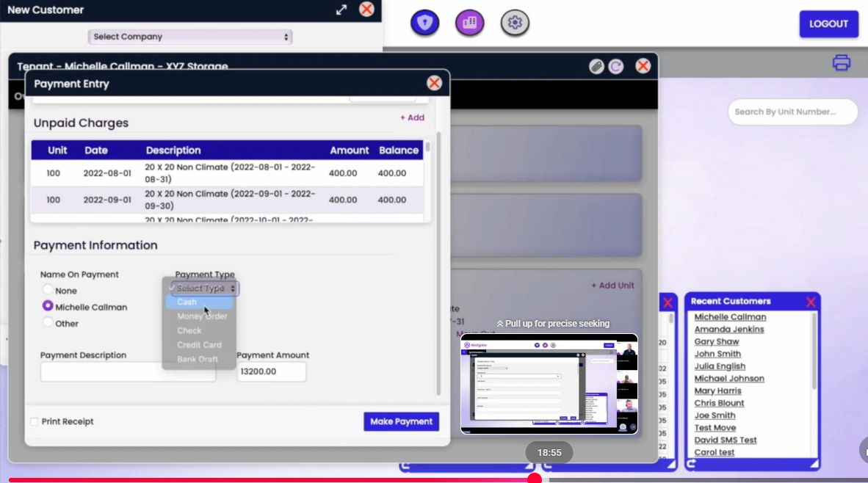The height and width of the screenshot is (483, 868).
Task: Close the New Customer panel
Action: [x=366, y=10]
